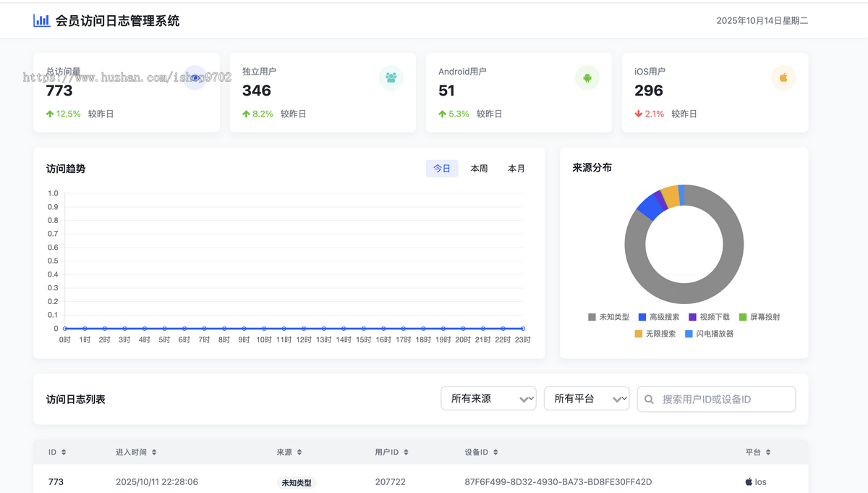Image resolution: width=868 pixels, height=493 pixels.
Task: Click the sort arrows beside 来源 column
Action: point(299,452)
